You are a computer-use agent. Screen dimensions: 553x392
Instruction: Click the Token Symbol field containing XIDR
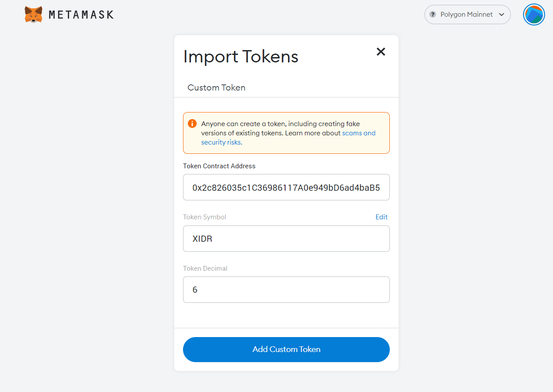click(x=286, y=239)
